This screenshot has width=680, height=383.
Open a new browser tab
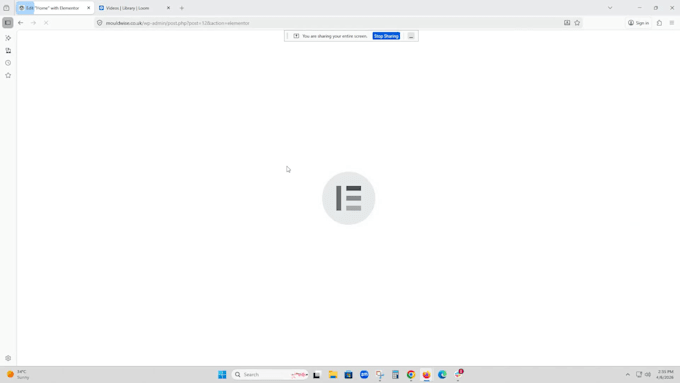[x=182, y=8]
